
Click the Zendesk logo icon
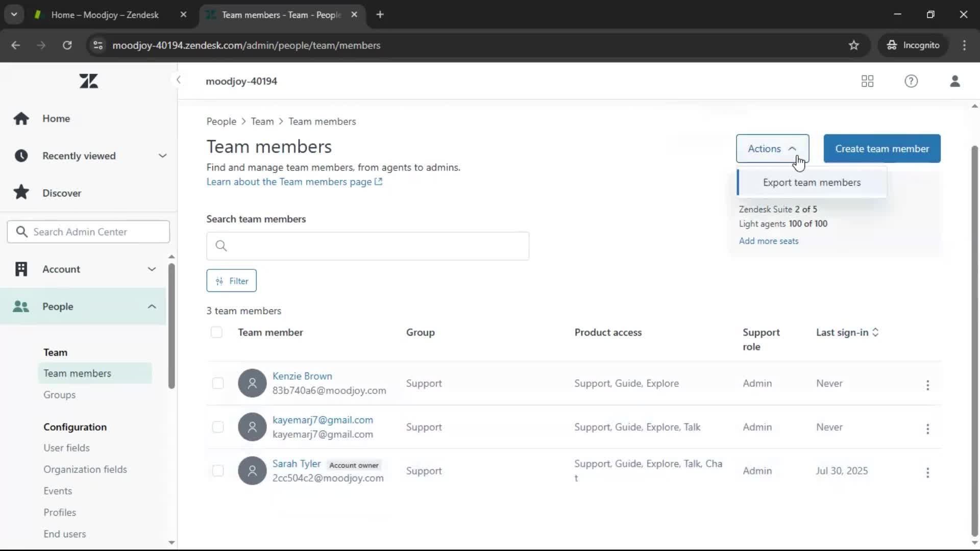point(88,81)
